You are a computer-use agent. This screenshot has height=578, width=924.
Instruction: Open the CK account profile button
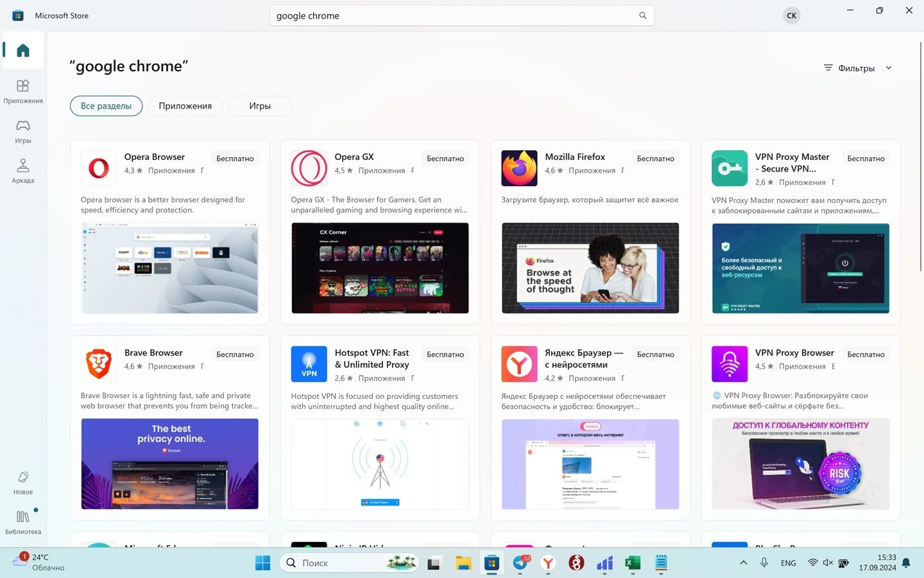pyautogui.click(x=791, y=15)
